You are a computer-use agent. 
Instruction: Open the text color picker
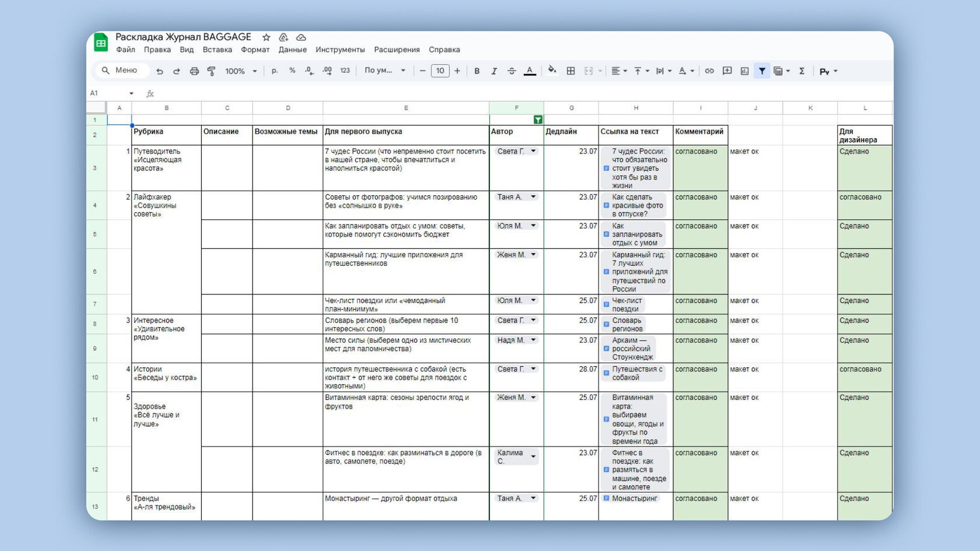530,71
